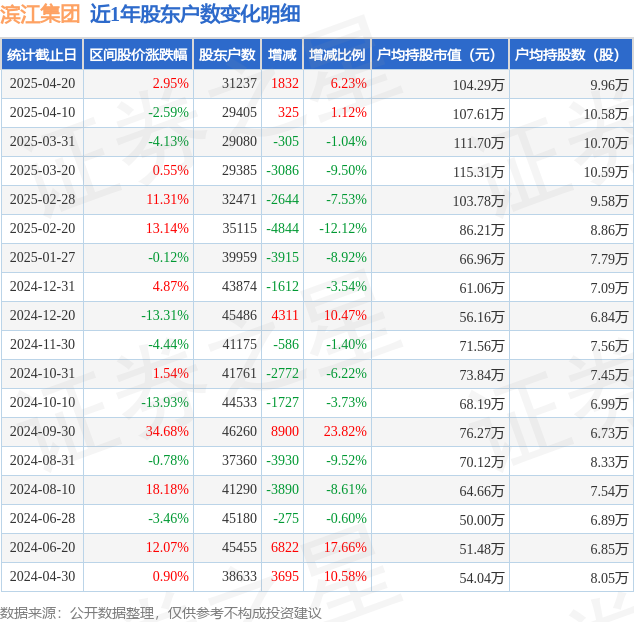Select the date cell 2025-03-20

(42, 170)
